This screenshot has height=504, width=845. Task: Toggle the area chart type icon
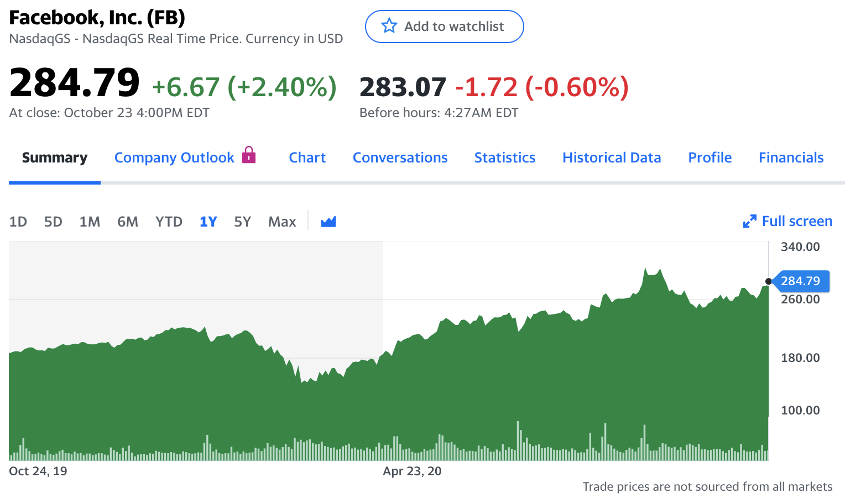(328, 222)
